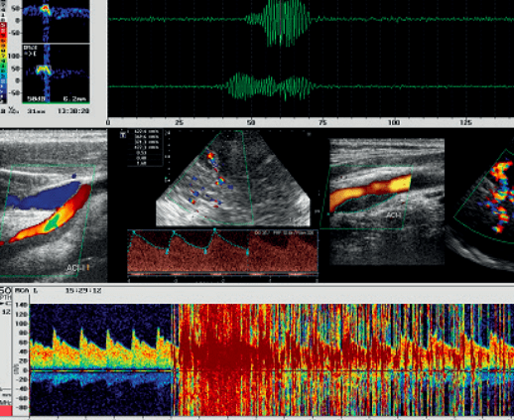Viewport: 514px width, 420px height.
Task: Click the 100 mark on the emboli time axis
Action: click(x=394, y=123)
